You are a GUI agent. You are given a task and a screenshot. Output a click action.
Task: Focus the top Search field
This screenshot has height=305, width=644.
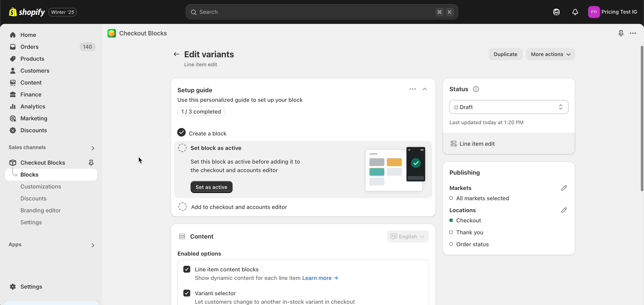point(315,12)
